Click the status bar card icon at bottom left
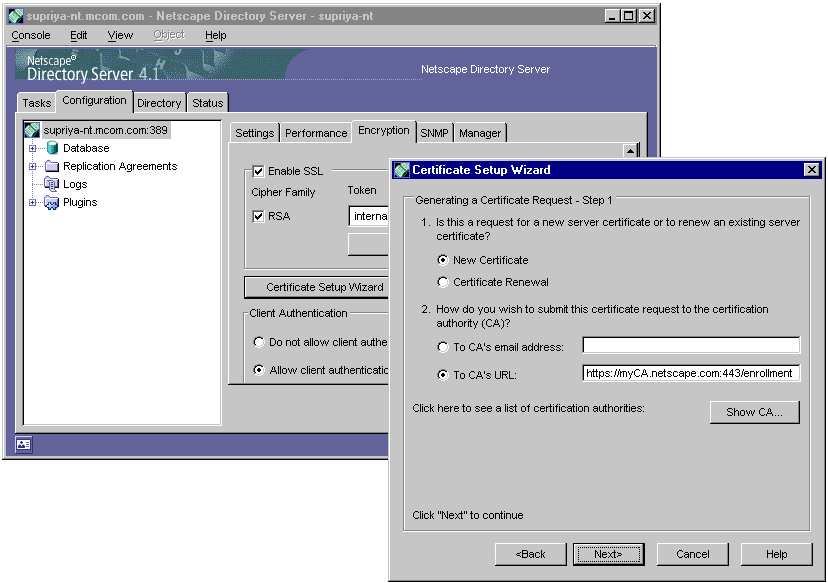 pyautogui.click(x=23, y=445)
